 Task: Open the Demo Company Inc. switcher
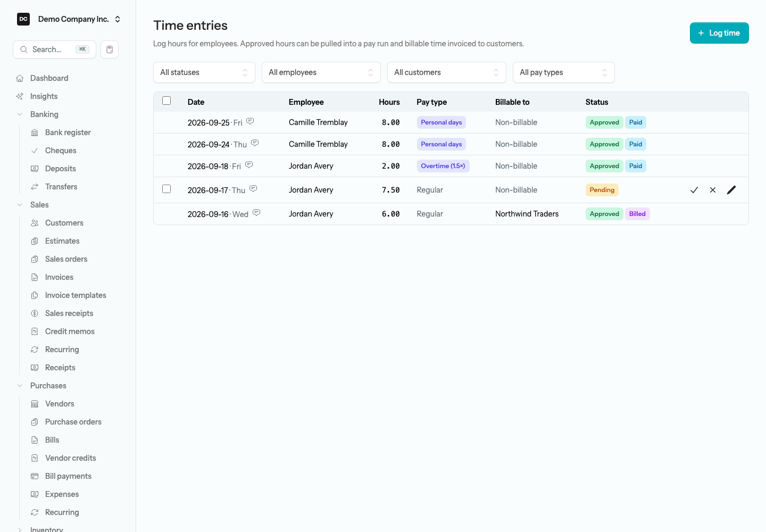[69, 19]
